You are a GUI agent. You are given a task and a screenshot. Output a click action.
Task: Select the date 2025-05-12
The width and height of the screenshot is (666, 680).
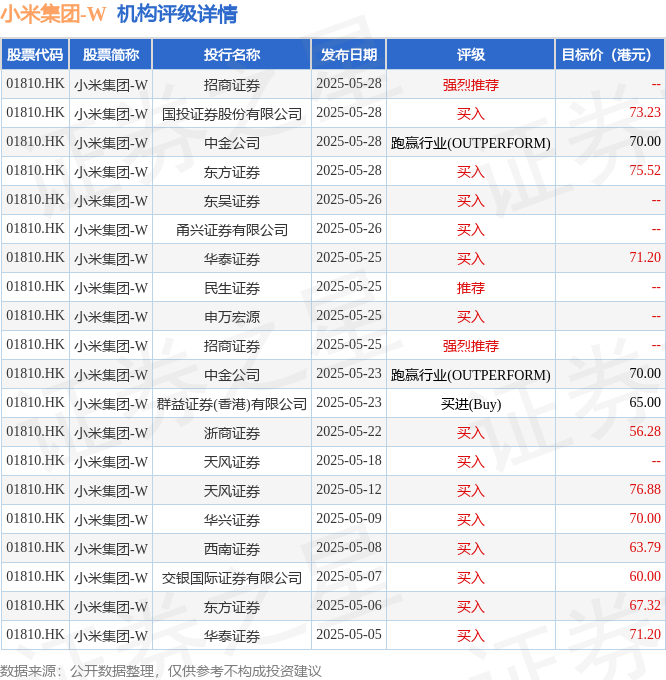[x=349, y=490]
